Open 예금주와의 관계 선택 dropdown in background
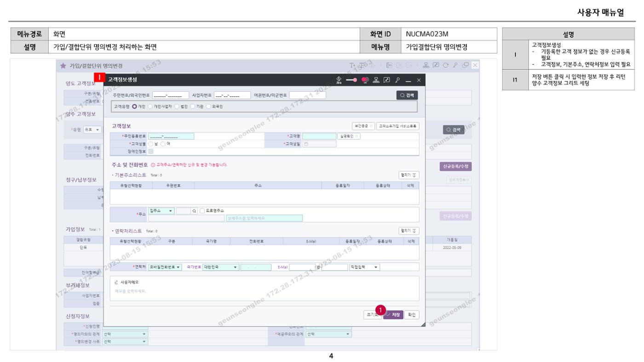Image resolution: width=644 pixels, height=362 pixels. point(329,334)
